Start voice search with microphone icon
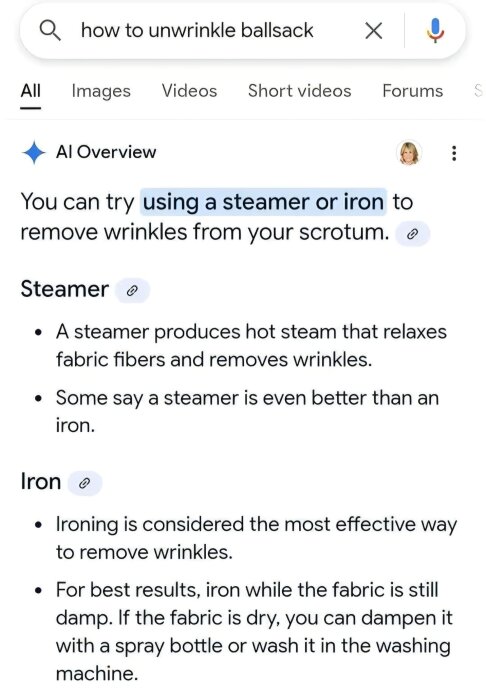The image size is (486, 700). pos(435,30)
